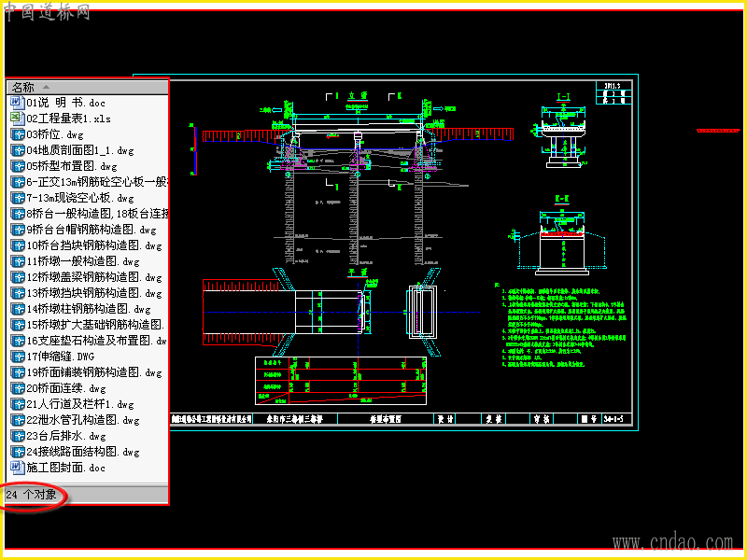The height and width of the screenshot is (560, 747).
Task: Select the DWG icon beside 20桥面连续.dwg
Action: coord(18,388)
